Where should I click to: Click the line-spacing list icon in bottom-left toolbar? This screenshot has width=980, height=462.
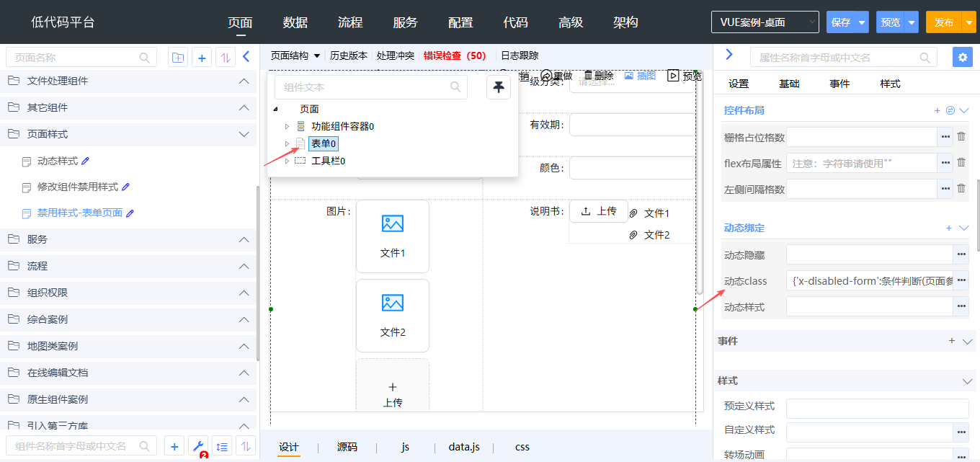click(x=223, y=447)
